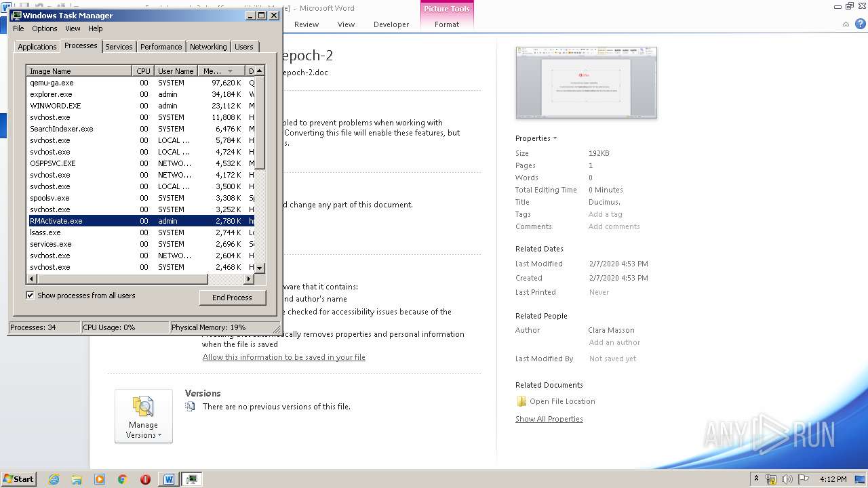Open the Review ribbon tab in Word
Screen dimensions: 868x488
pyautogui.click(x=307, y=24)
